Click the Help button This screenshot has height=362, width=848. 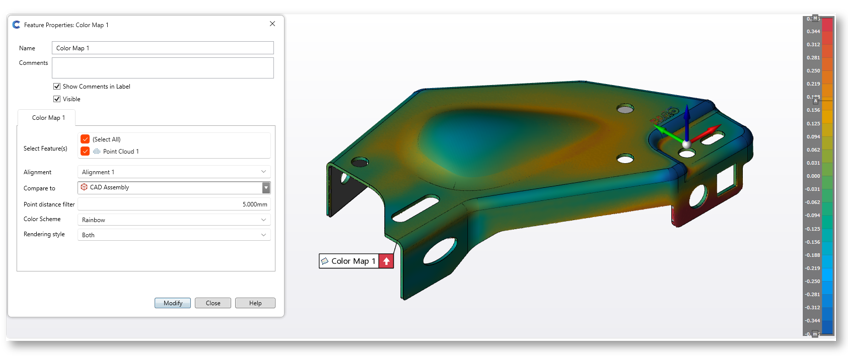(255, 303)
